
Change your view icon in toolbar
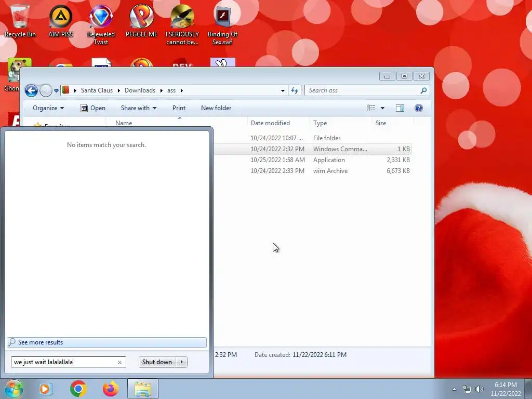point(371,108)
